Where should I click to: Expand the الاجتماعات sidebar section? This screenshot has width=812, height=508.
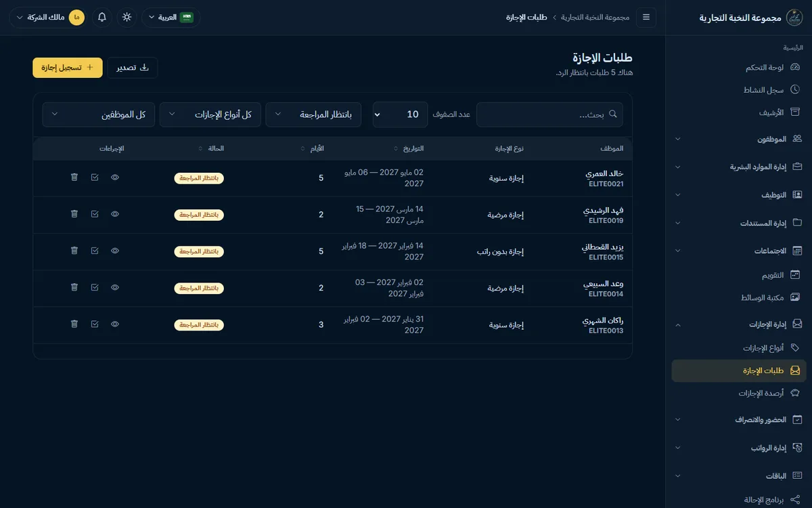739,251
